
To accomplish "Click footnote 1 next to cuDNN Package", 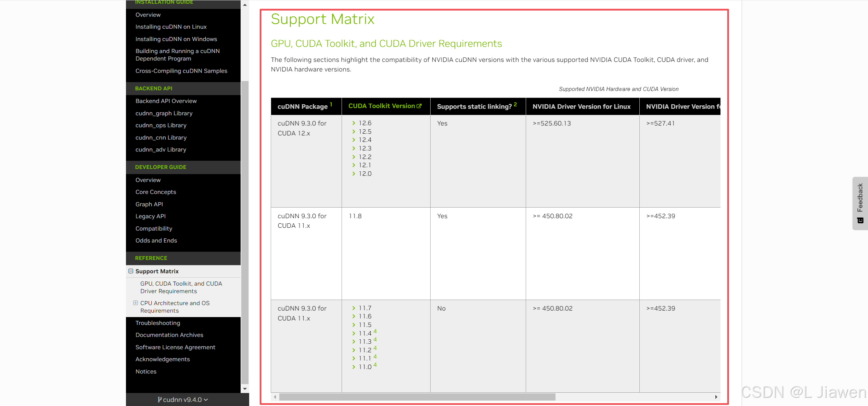I will click(331, 104).
